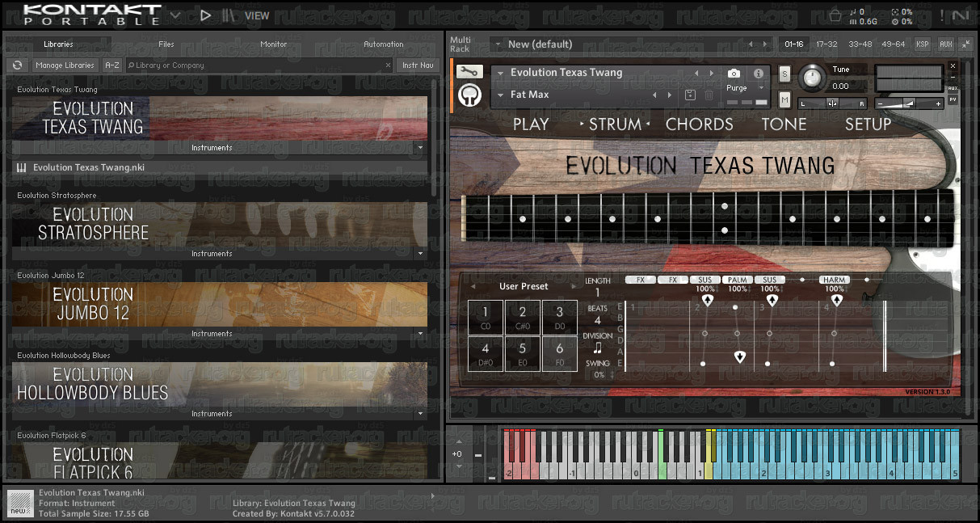
Task: Expand the Evolution Stratosphere Instruments arrow
Action: click(x=419, y=254)
